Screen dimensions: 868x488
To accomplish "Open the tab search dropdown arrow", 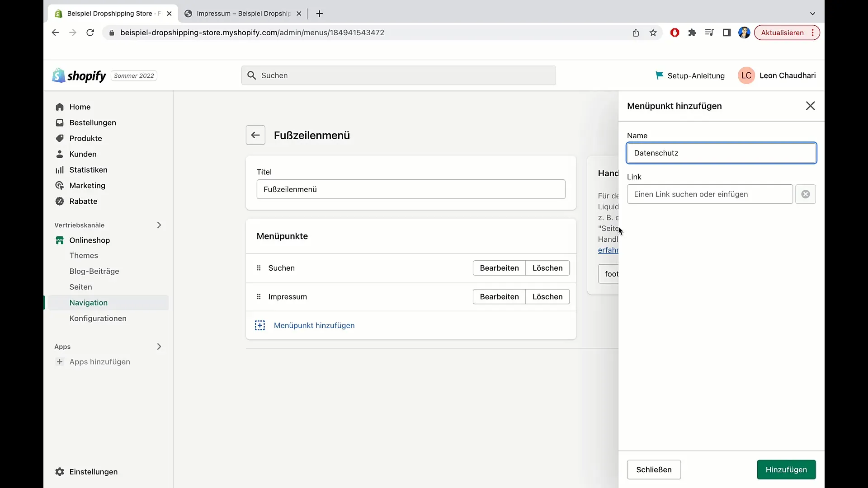I will [x=812, y=14].
